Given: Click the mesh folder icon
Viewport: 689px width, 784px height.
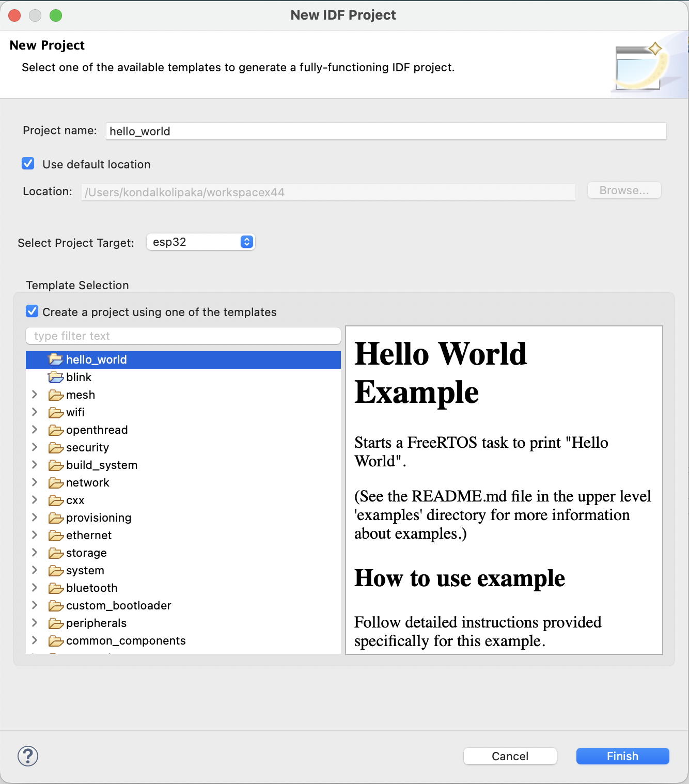Looking at the screenshot, I should (56, 395).
